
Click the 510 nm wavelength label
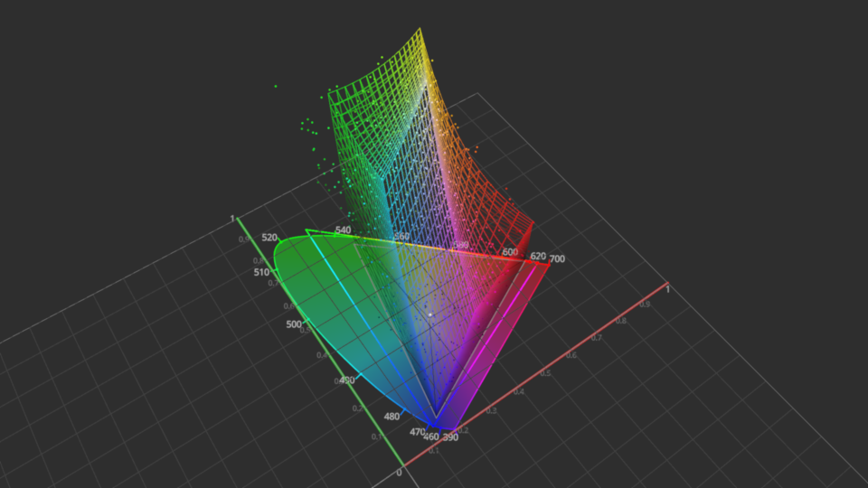point(261,272)
